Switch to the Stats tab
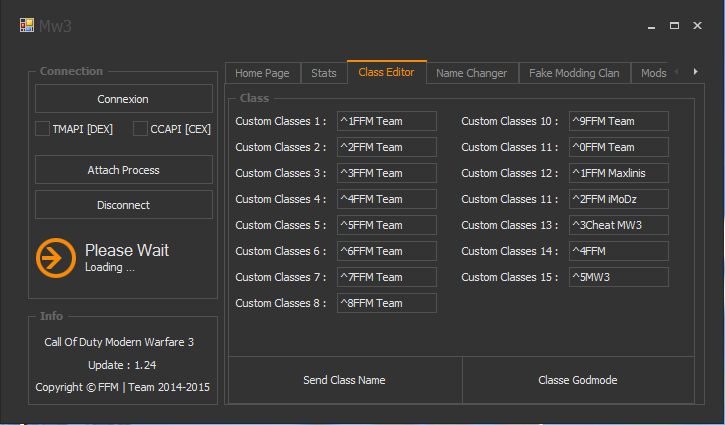The width and height of the screenshot is (725, 425). 324,73
